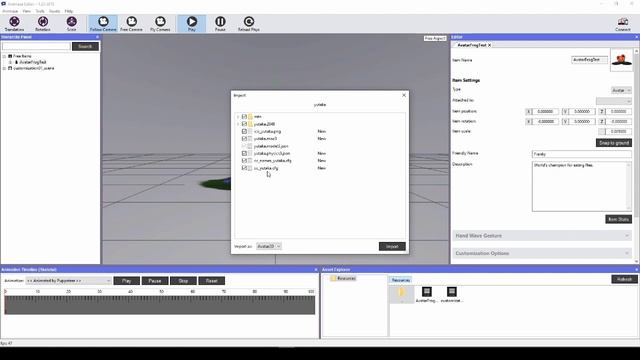This screenshot has height=360, width=640.
Task: Click the Snap to ground button
Action: (613, 143)
